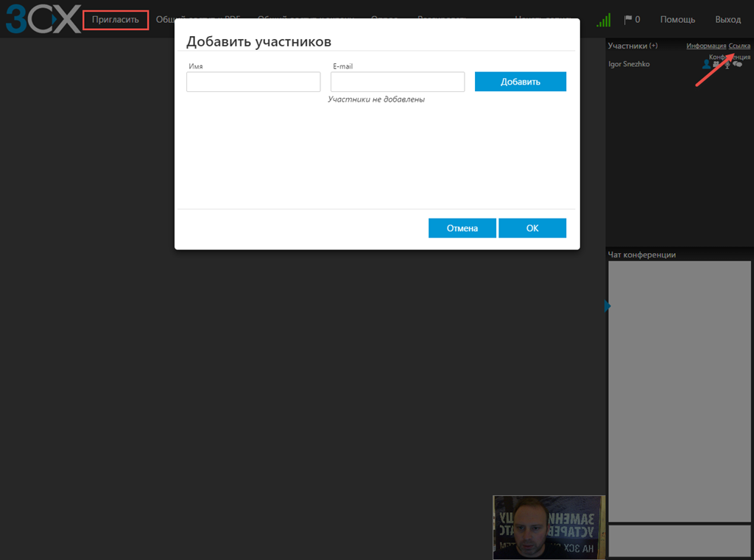Confirm adding participants with OK
Screen dimensions: 754x560
coord(532,228)
